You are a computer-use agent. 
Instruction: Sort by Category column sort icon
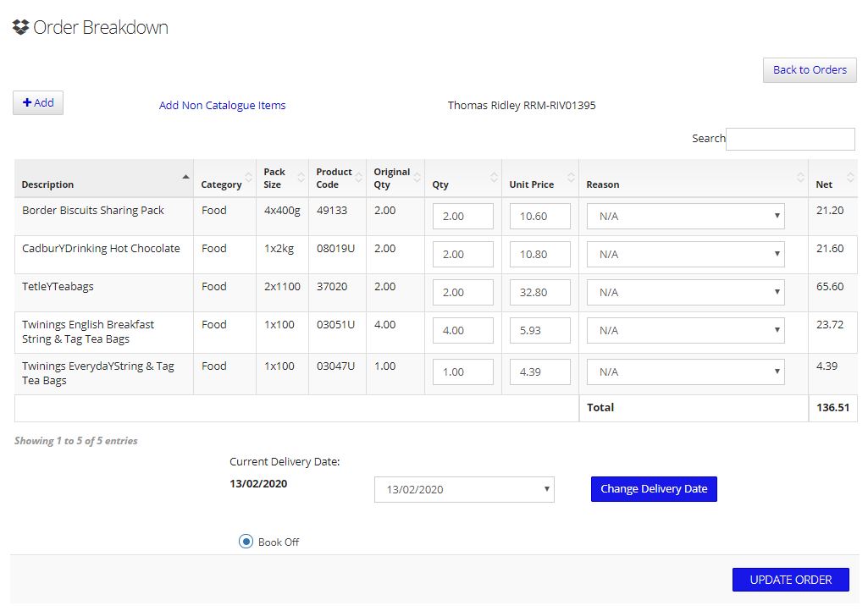coord(249,178)
